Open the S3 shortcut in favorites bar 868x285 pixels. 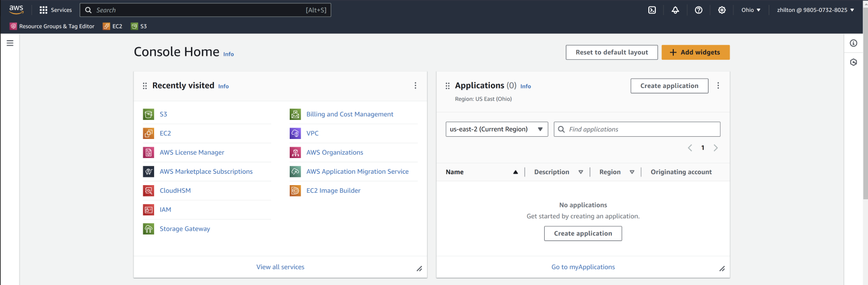(139, 26)
